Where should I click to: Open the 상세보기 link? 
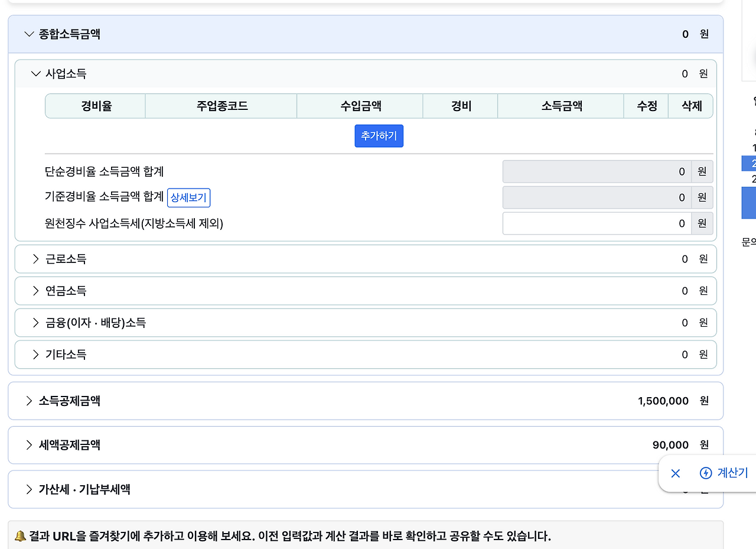188,197
